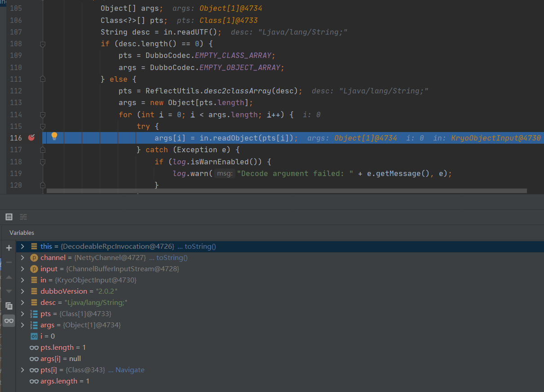This screenshot has width=544, height=392.
Task: Click the Move Watch Up arrow
Action: 9,277
